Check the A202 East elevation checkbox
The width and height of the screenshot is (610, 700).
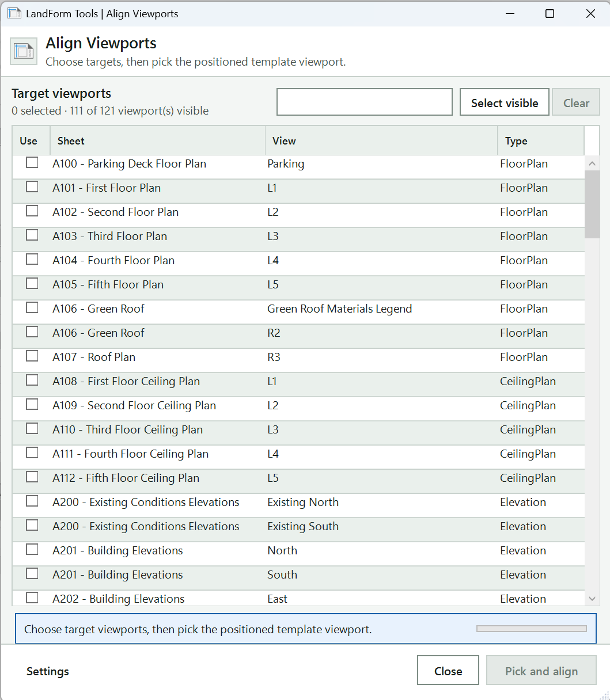[32, 598]
